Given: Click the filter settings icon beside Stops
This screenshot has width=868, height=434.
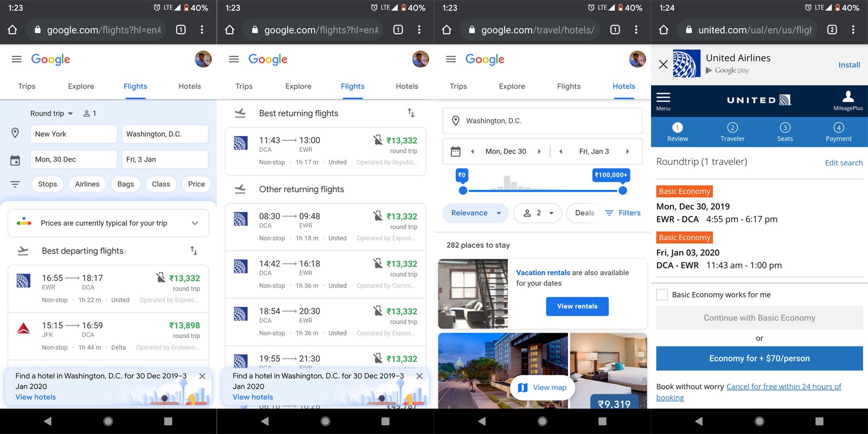Looking at the screenshot, I should pyautogui.click(x=15, y=184).
